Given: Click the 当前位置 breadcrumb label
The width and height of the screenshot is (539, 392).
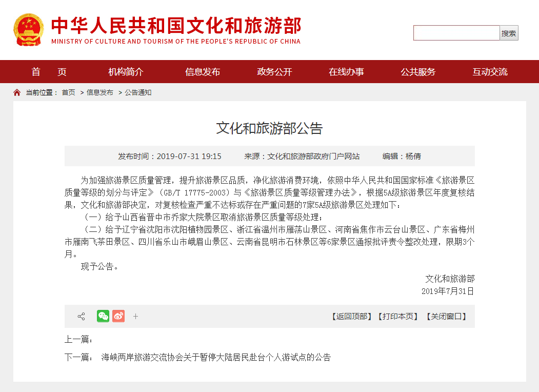Looking at the screenshot, I should pos(42,92).
